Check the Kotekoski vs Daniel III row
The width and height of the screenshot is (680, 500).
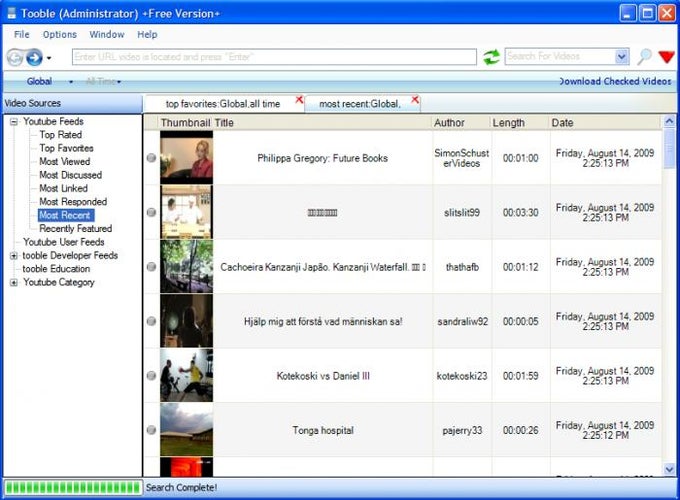pyautogui.click(x=151, y=376)
